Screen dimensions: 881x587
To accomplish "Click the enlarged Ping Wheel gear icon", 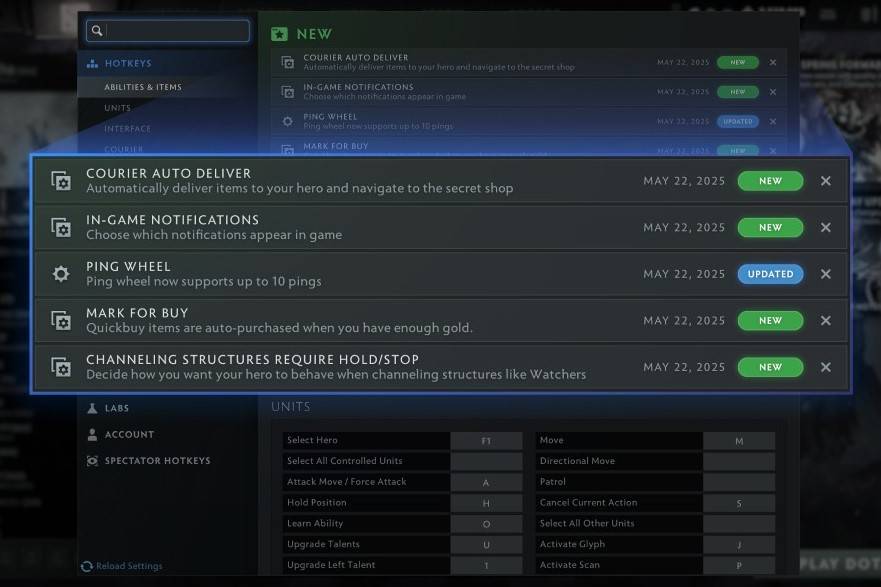I will point(61,274).
